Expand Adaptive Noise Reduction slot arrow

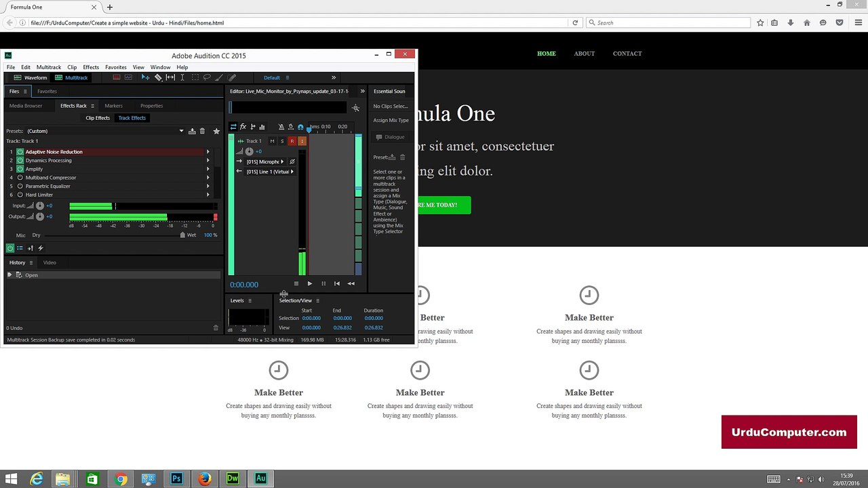[208, 152]
